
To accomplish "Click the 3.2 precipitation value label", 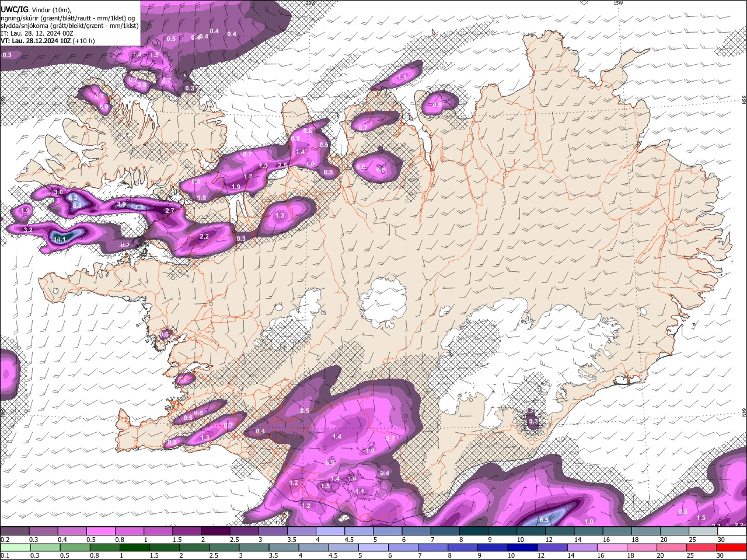I will [x=27, y=230].
